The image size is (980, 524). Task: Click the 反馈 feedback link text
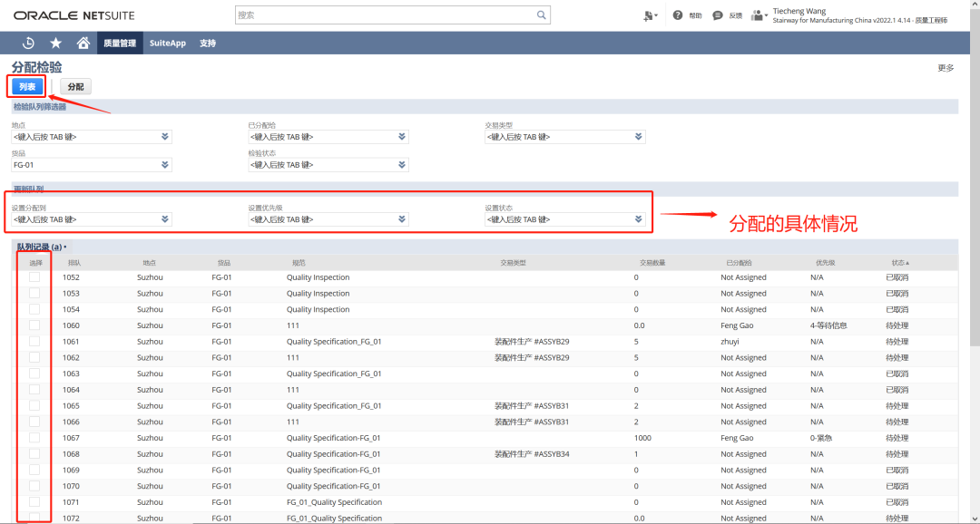click(736, 16)
